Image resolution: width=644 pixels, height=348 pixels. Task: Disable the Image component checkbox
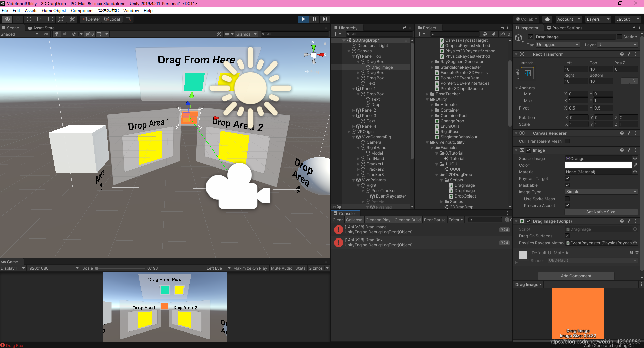(528, 150)
